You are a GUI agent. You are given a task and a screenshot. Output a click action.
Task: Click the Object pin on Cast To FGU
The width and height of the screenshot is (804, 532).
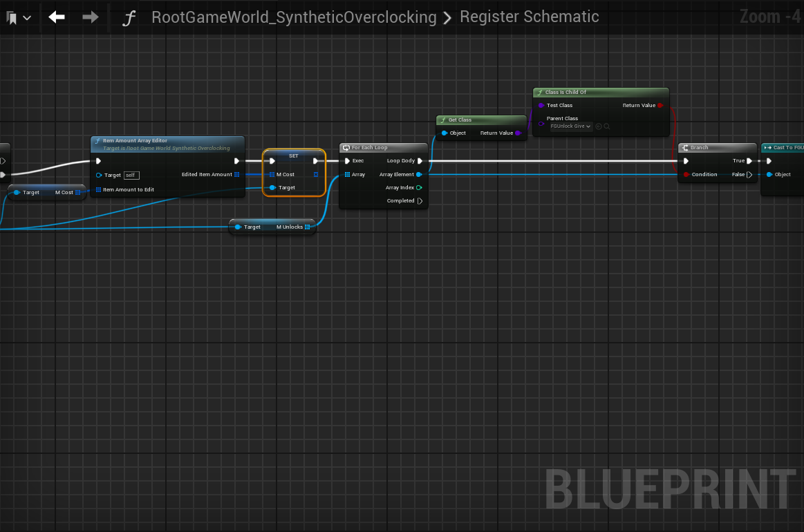[x=769, y=175]
